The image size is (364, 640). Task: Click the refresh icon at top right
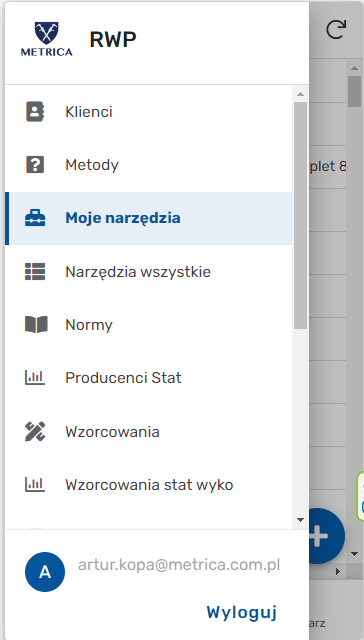click(x=336, y=30)
